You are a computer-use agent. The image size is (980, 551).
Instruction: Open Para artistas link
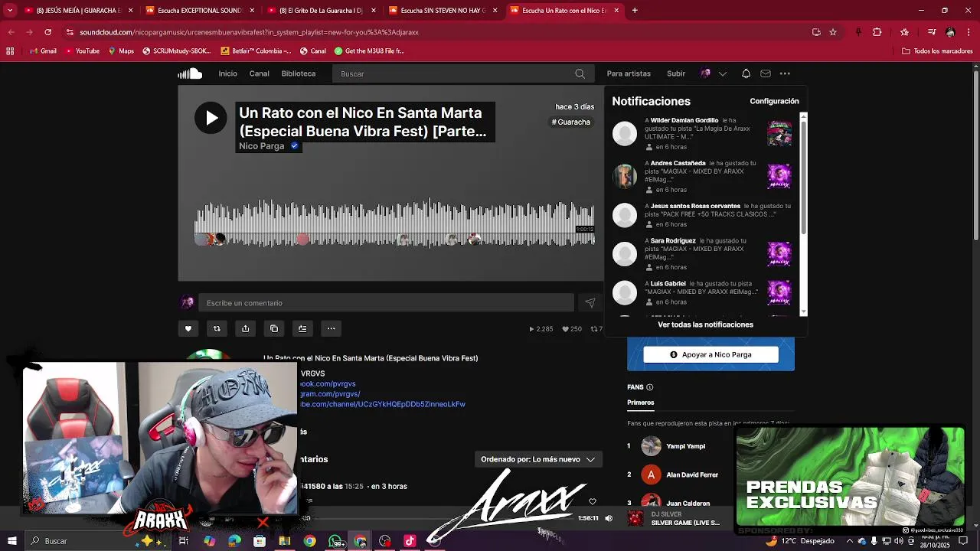point(629,73)
